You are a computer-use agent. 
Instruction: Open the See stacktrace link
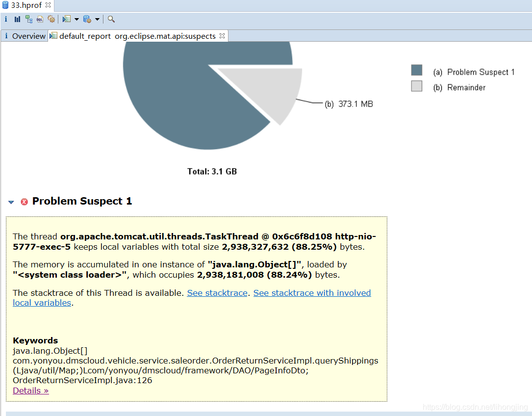pyautogui.click(x=217, y=293)
